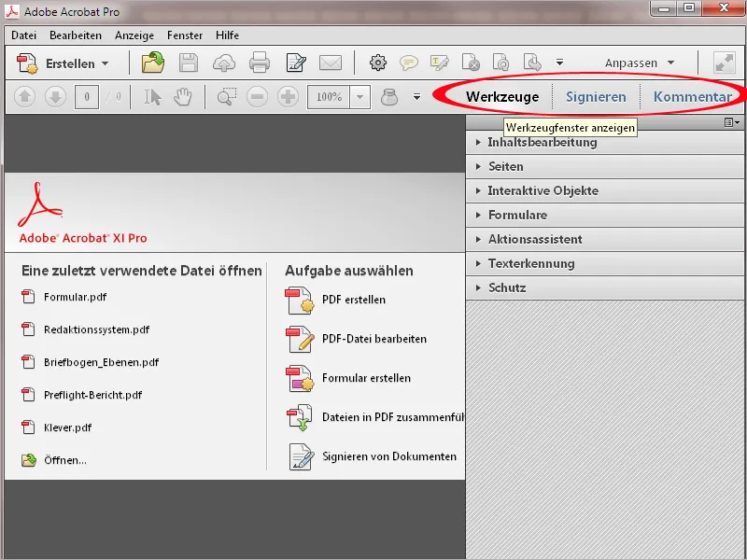Viewport: 747px width, 560px height.
Task: Expand the Seiten section
Action: tap(605, 167)
